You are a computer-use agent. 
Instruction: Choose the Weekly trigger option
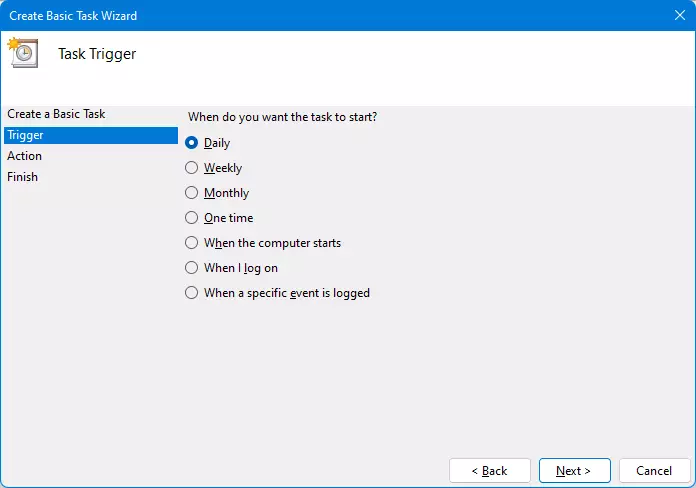click(x=192, y=168)
